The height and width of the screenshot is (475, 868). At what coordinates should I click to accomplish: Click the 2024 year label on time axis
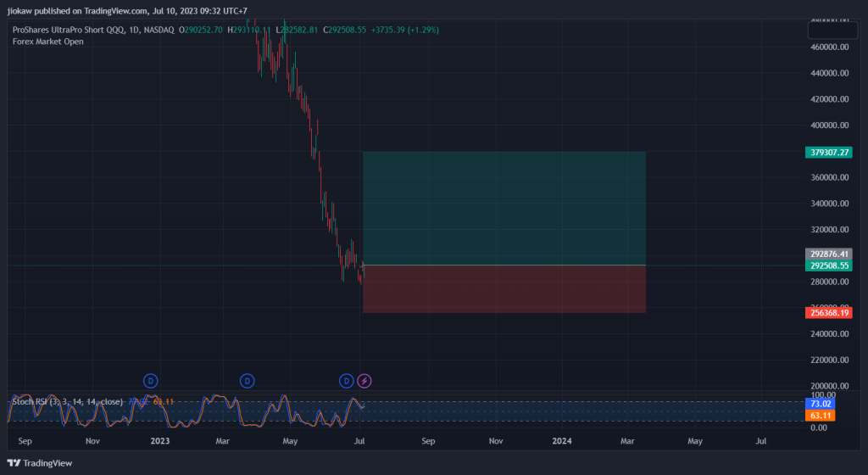tap(562, 441)
